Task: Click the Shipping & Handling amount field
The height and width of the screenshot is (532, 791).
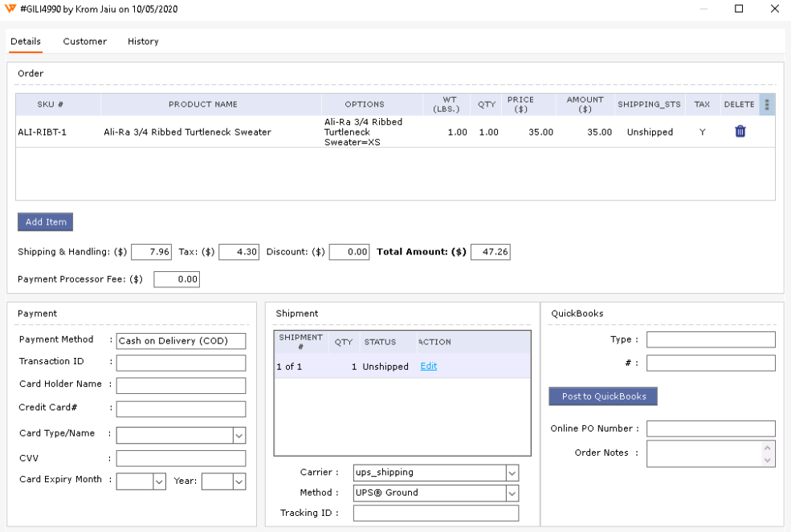Action: pyautogui.click(x=151, y=252)
